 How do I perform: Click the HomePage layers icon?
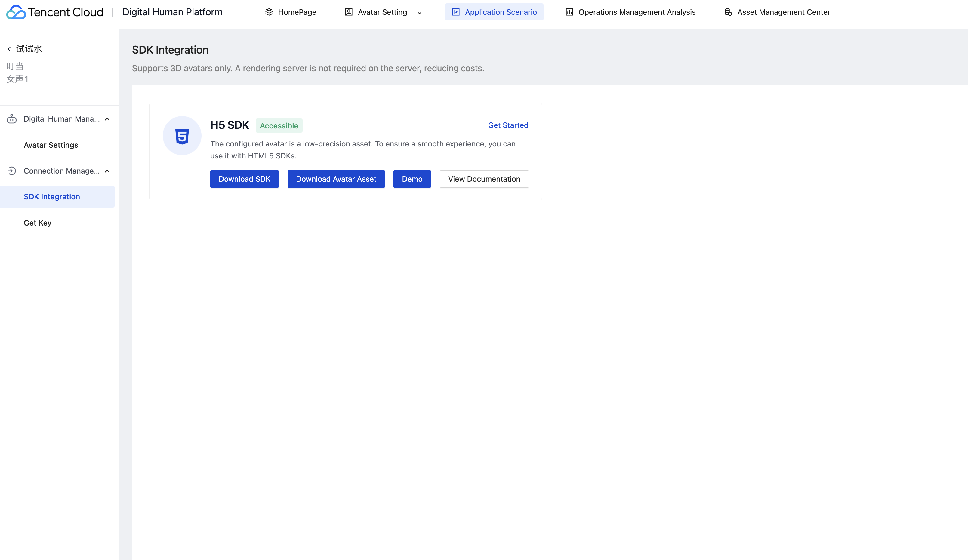[x=269, y=12]
